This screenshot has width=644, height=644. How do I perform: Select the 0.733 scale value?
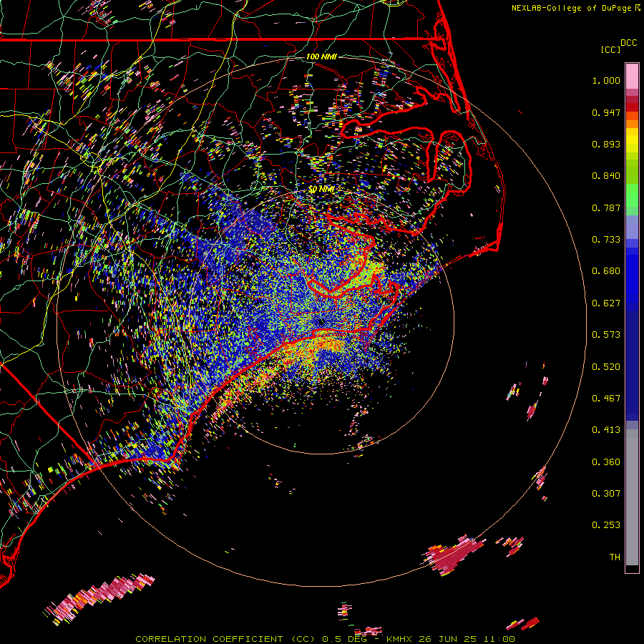(606, 240)
